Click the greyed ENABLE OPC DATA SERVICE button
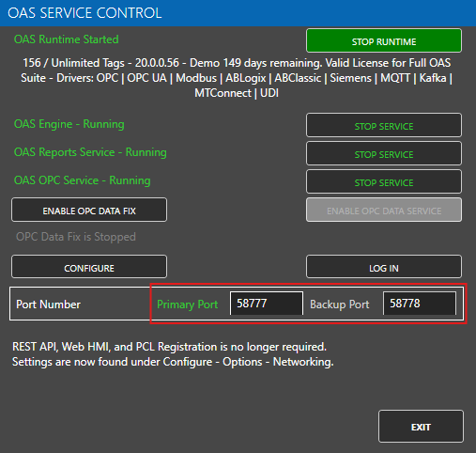This screenshot has width=476, height=453. click(x=384, y=210)
